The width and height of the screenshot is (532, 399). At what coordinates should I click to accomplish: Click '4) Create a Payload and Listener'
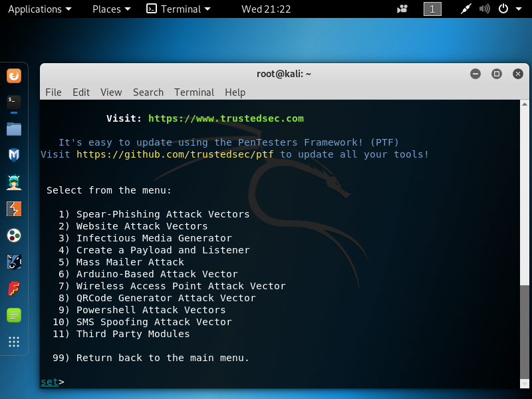pos(154,250)
